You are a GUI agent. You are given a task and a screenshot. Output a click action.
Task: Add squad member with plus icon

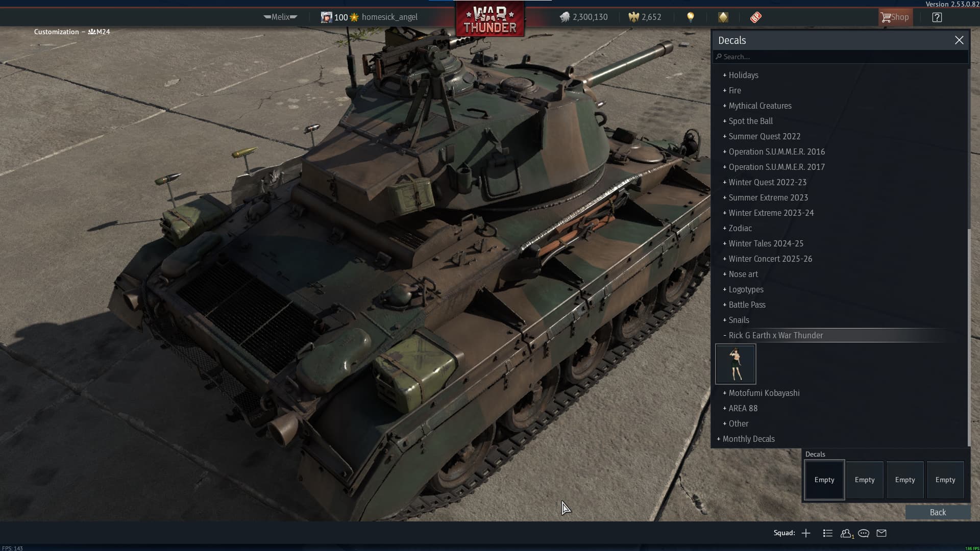[806, 533]
